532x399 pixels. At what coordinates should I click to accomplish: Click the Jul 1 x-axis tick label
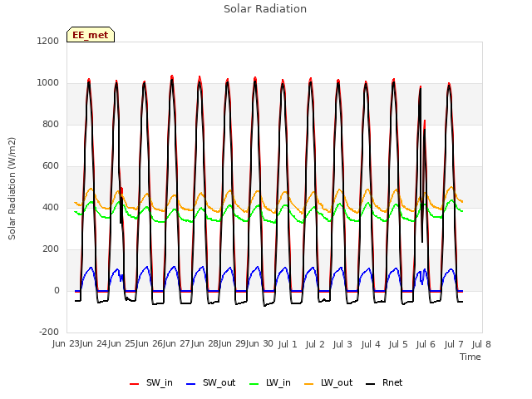[288, 344]
